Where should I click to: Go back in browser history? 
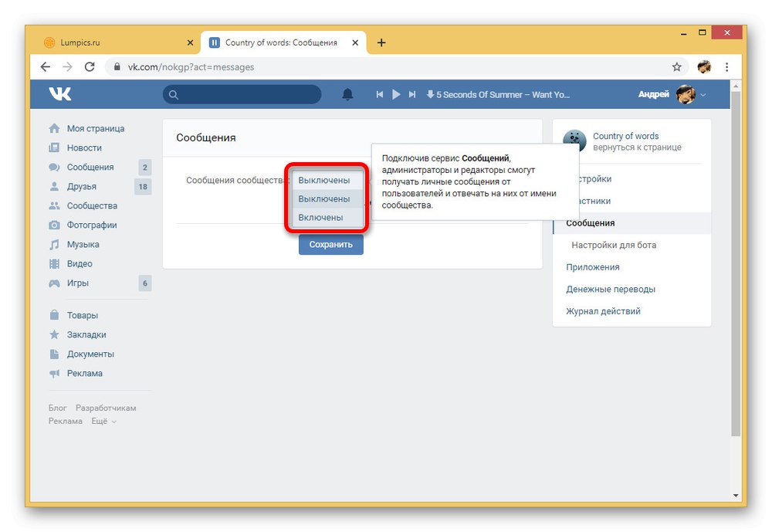[46, 67]
